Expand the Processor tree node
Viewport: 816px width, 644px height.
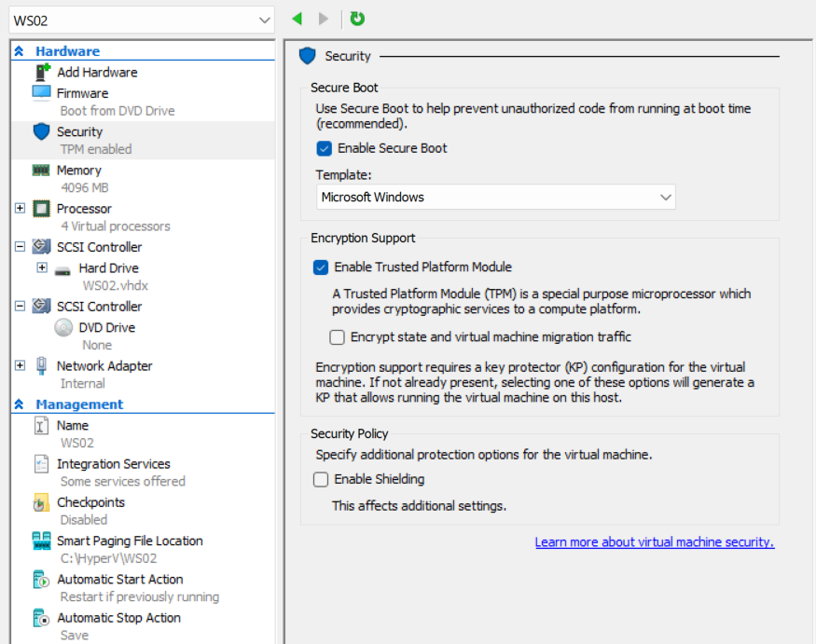tap(20, 208)
